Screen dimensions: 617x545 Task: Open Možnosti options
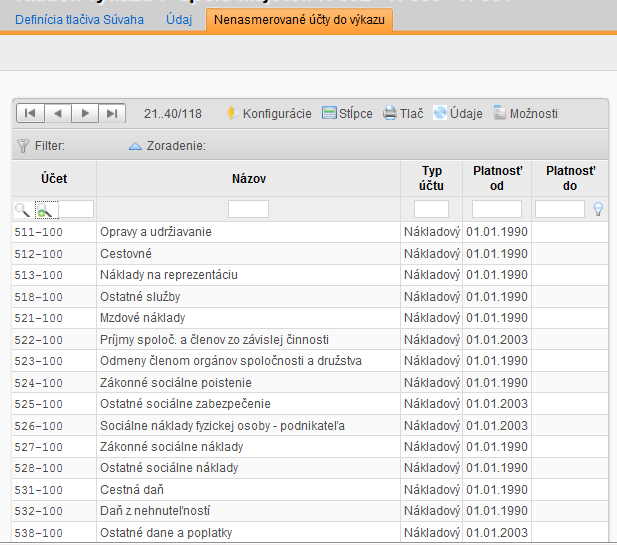pyautogui.click(x=526, y=114)
